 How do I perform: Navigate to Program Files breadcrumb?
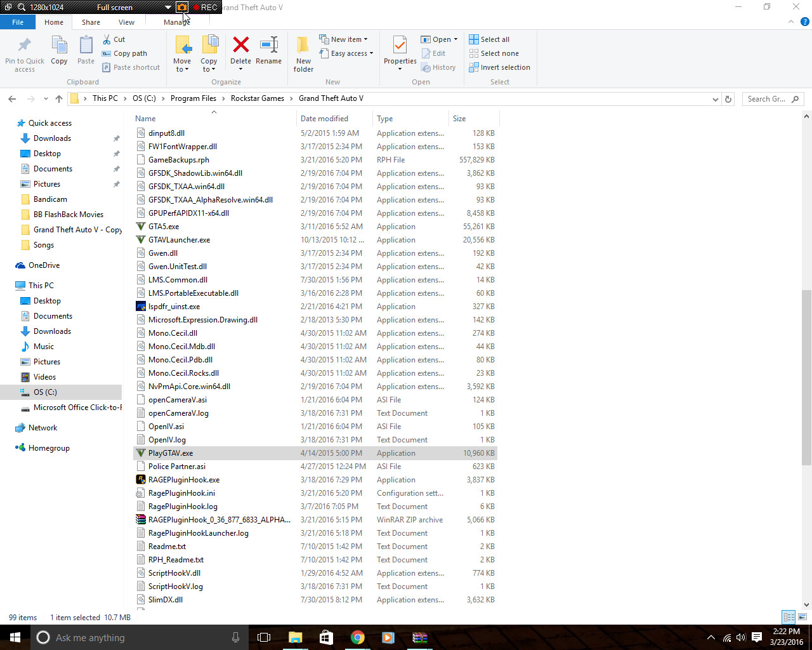pyautogui.click(x=193, y=98)
